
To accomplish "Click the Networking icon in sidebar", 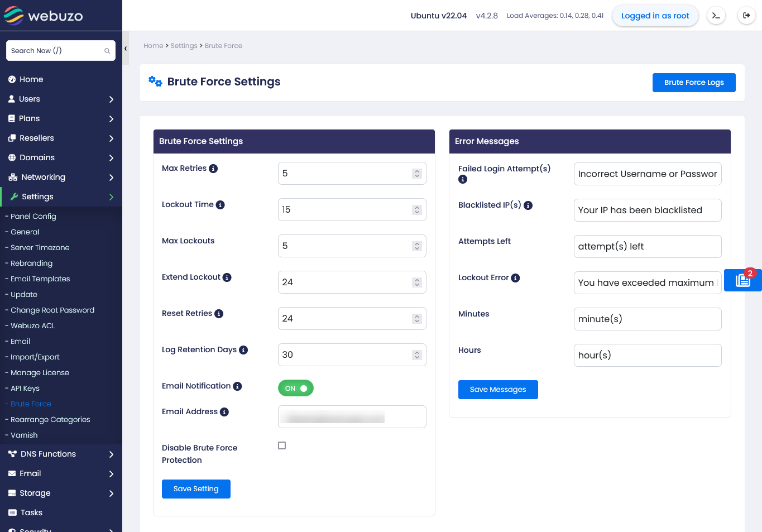I will [x=13, y=177].
